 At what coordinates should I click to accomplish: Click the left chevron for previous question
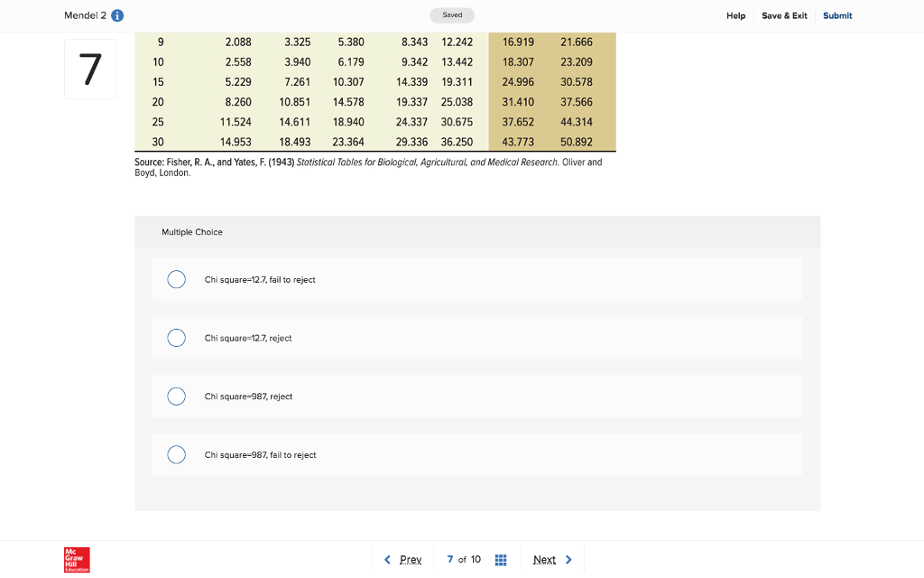[387, 560]
